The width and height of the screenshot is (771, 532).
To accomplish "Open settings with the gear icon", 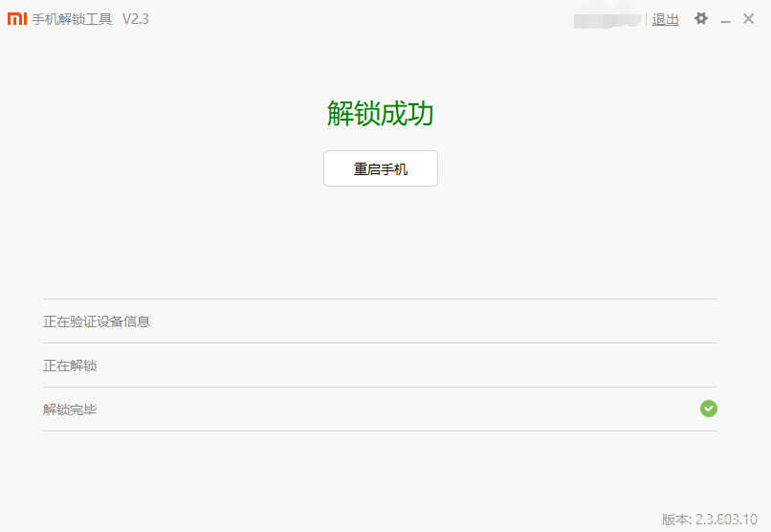I will (700, 19).
